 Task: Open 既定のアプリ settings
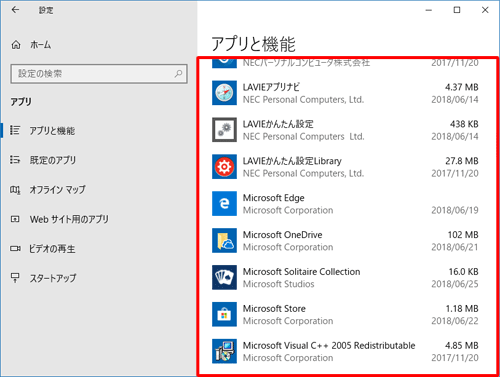[x=53, y=160]
